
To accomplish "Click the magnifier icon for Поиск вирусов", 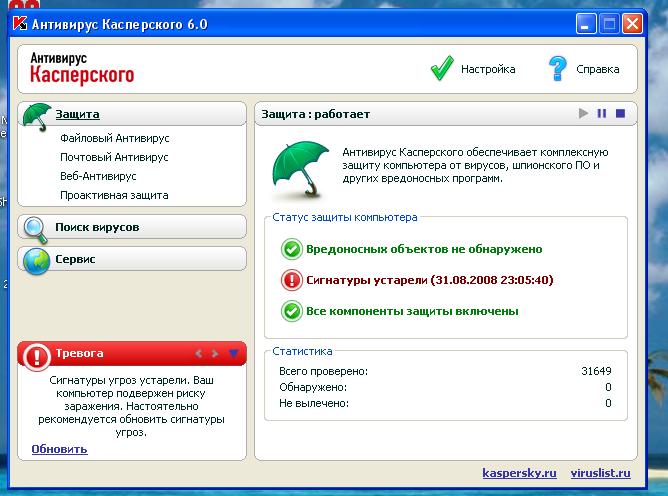I will coord(35,229).
